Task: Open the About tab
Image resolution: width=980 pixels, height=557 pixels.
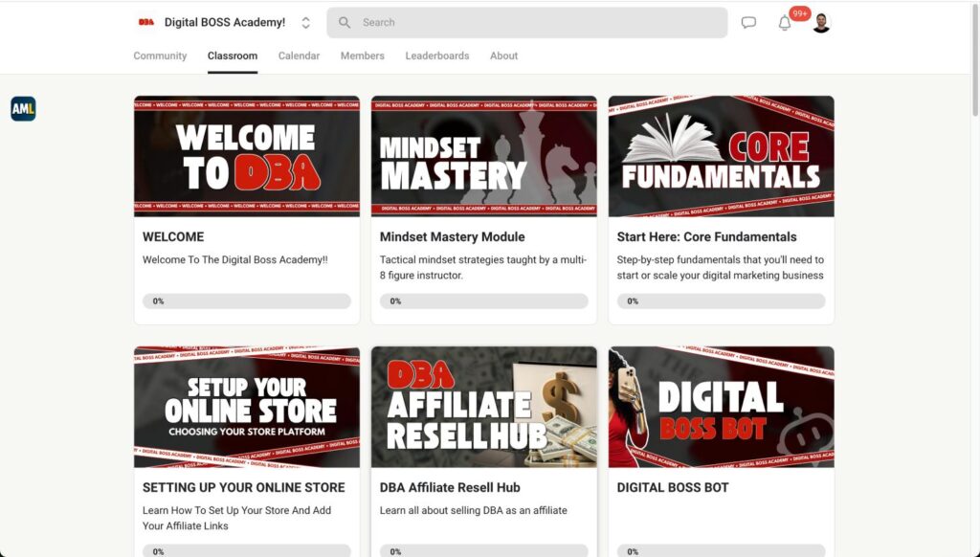Action: click(503, 56)
